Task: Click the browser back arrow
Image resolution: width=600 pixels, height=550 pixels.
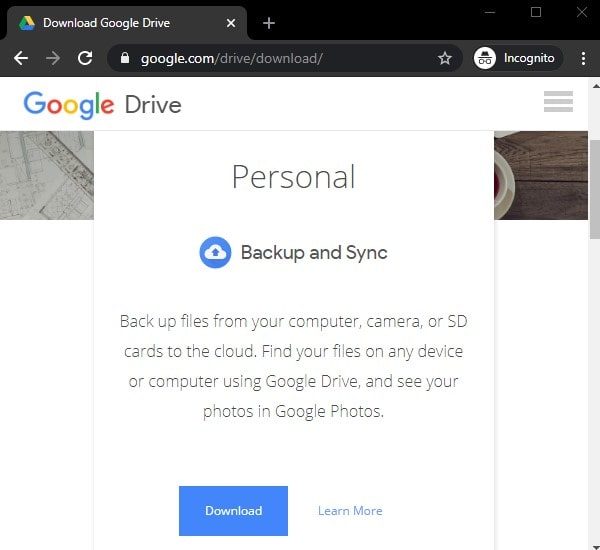Action: [20, 58]
